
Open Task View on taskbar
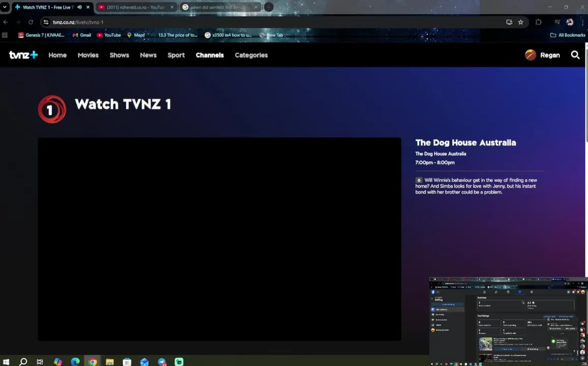[40, 362]
